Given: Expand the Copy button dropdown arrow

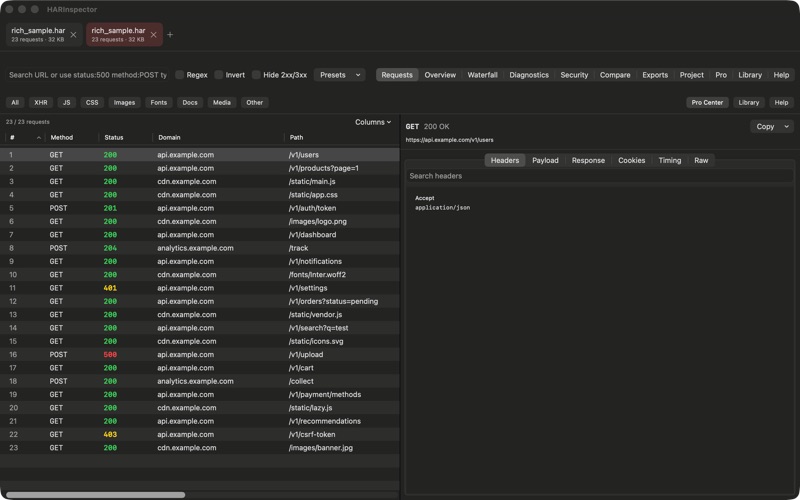Looking at the screenshot, I should click(x=786, y=127).
